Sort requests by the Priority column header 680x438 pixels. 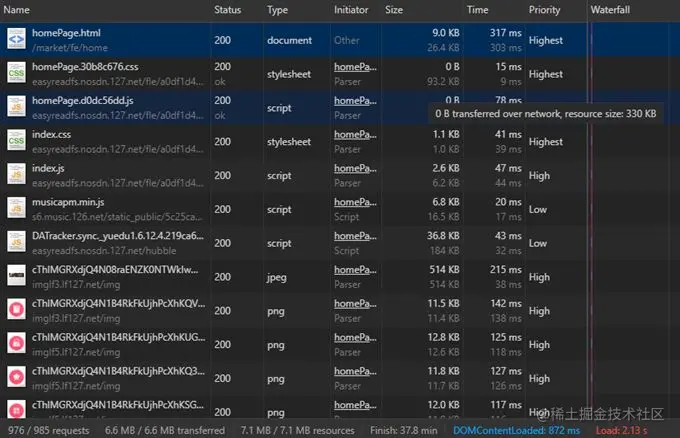544,10
